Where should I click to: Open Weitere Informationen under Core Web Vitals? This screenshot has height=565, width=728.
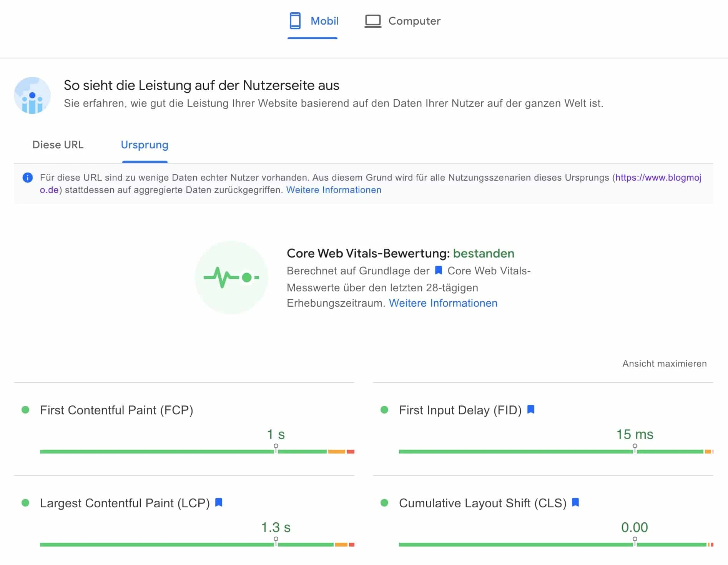[x=443, y=303]
